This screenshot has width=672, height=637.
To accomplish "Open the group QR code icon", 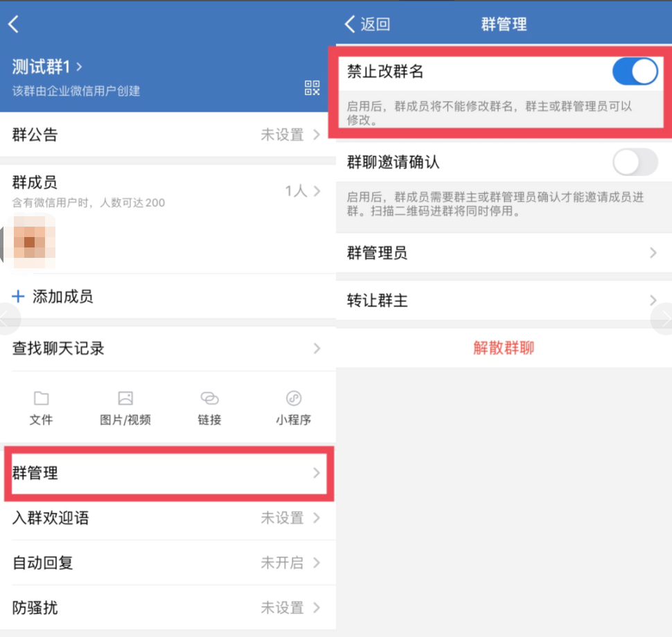I will tap(312, 88).
